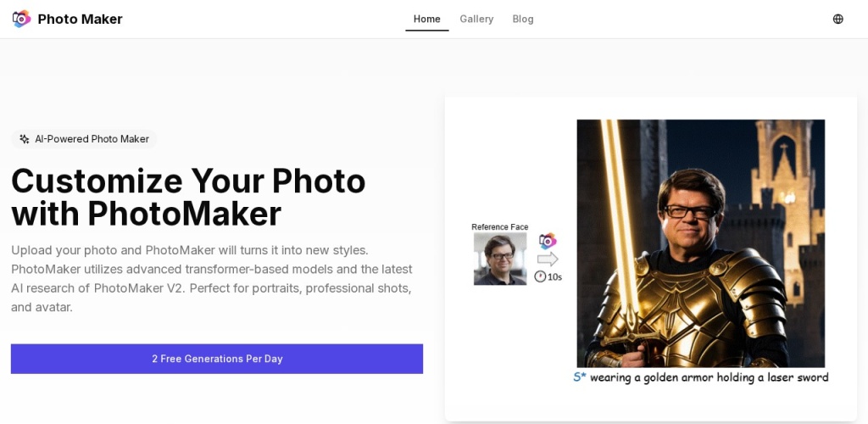
Task: Click the sparkle icon in AI-Powered badge
Action: [25, 139]
